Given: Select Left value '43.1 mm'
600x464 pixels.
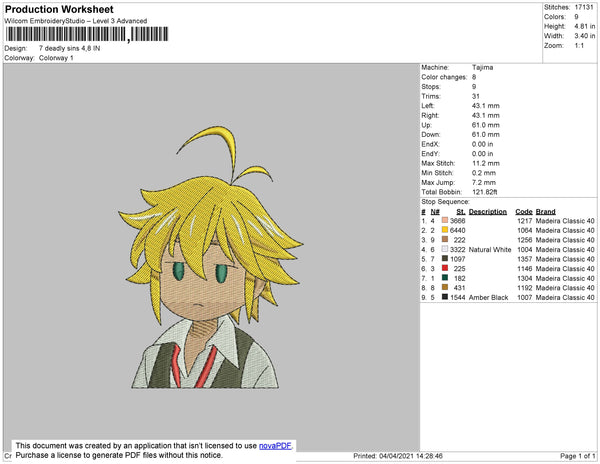Looking at the screenshot, I should click(x=486, y=106).
